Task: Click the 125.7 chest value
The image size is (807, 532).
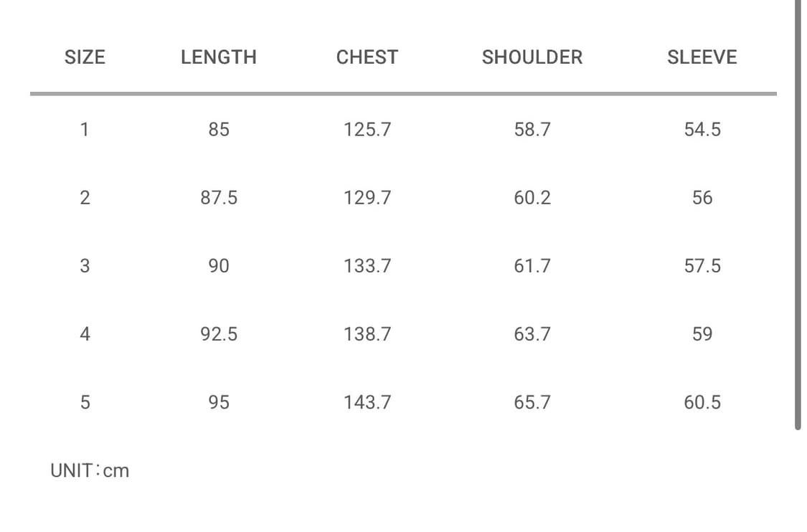Action: click(x=367, y=130)
